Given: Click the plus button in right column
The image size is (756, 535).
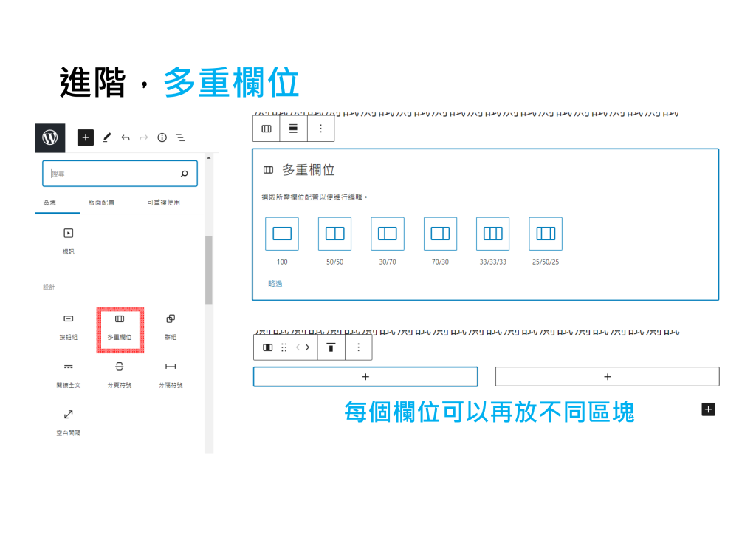Looking at the screenshot, I should click(x=607, y=377).
